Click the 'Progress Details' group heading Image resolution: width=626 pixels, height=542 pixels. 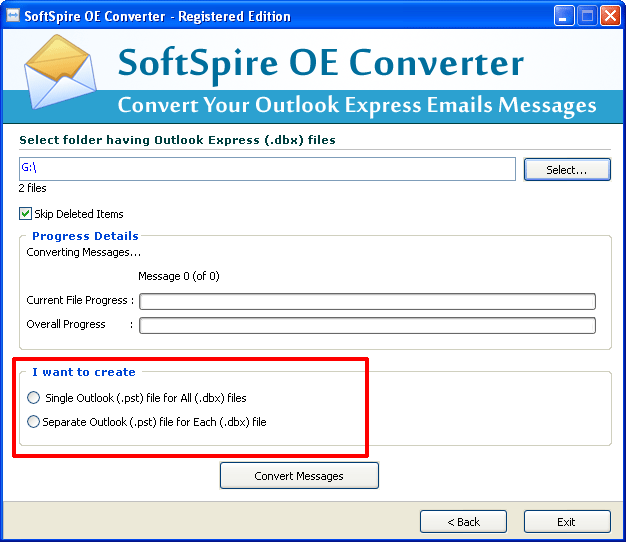pyautogui.click(x=85, y=236)
